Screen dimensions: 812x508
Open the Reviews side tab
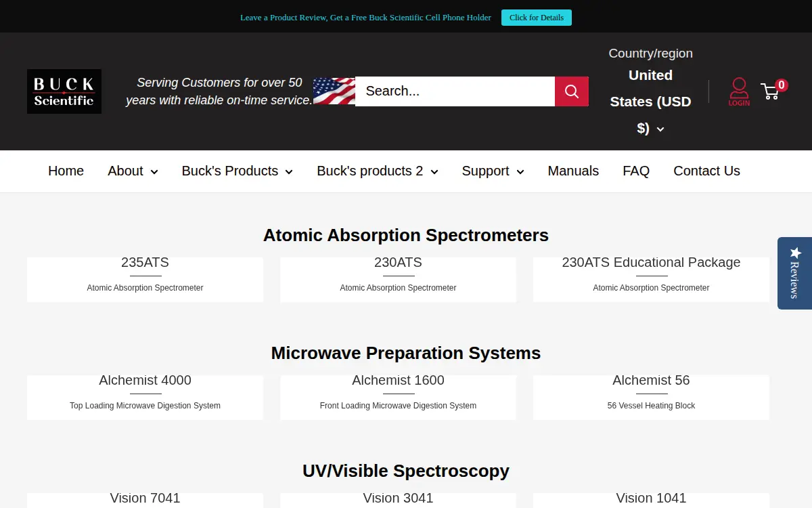(x=794, y=273)
